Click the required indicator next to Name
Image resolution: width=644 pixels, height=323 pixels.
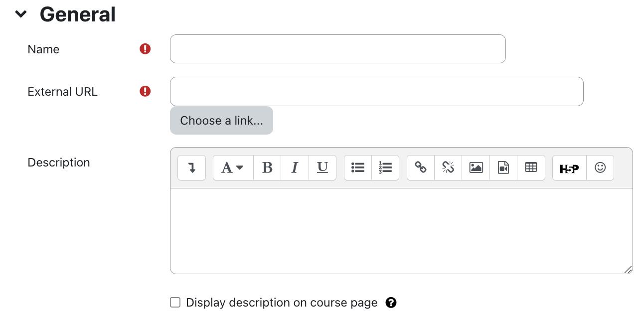[x=144, y=49]
